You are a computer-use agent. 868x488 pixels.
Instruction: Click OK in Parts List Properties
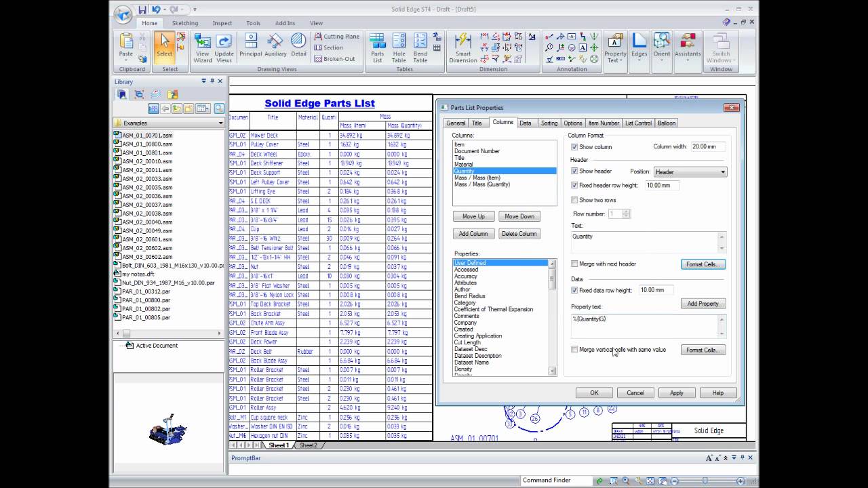click(594, 392)
